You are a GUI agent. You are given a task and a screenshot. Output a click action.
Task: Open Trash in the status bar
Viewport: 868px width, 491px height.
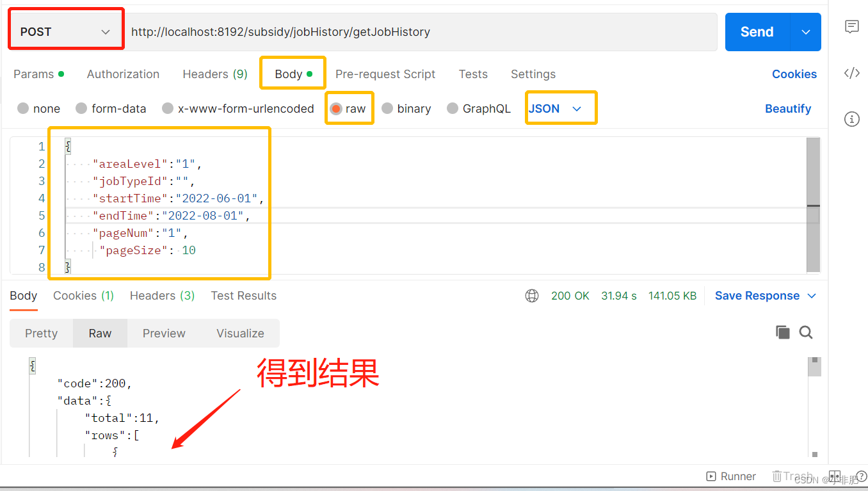pyautogui.click(x=792, y=476)
